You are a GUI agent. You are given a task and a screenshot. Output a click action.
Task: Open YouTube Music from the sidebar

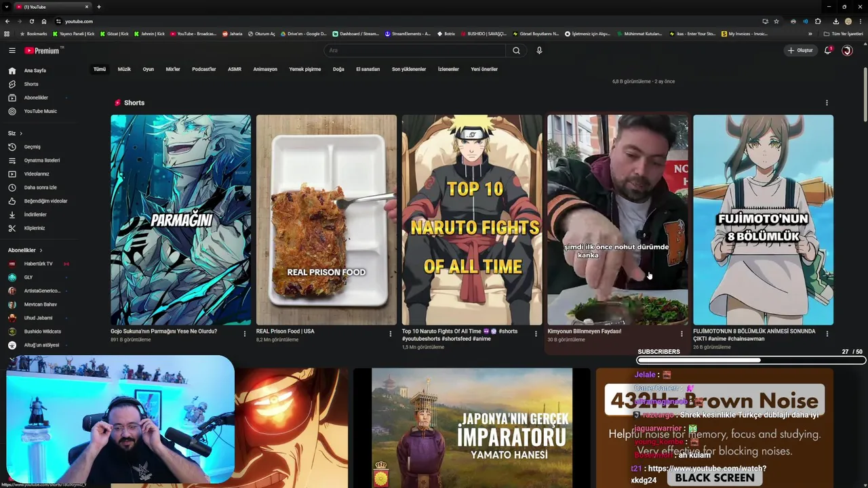click(41, 111)
